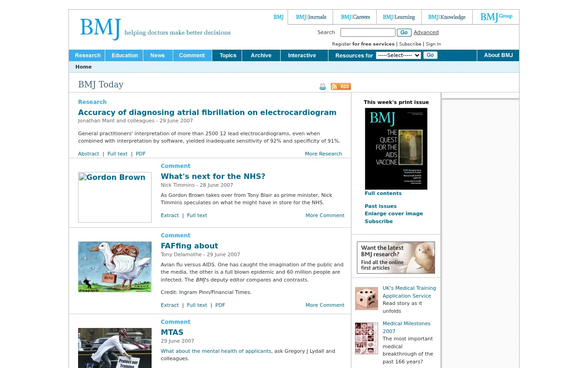Switch to BMJ Knowledge top tab
Image resolution: width=588 pixels, height=368 pixels.
coord(447,17)
